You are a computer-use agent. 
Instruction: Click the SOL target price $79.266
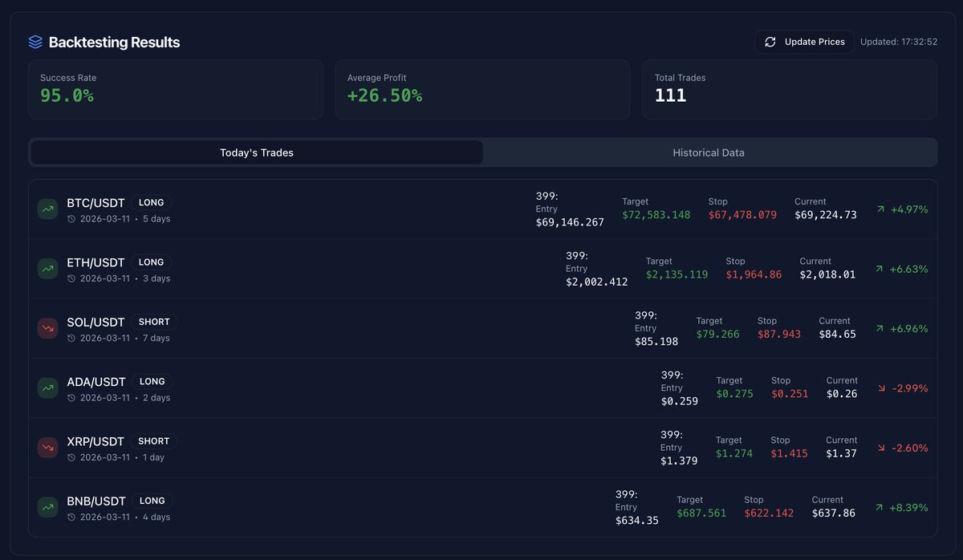717,334
